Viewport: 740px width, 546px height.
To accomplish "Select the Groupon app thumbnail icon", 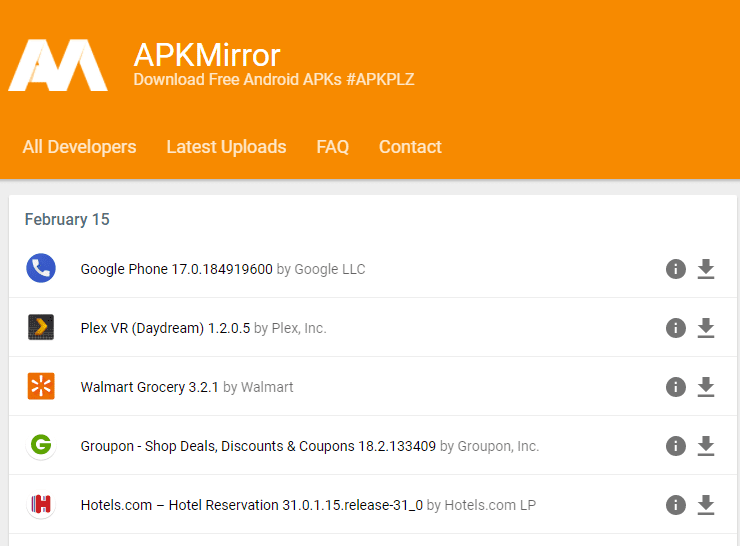I will click(x=41, y=445).
